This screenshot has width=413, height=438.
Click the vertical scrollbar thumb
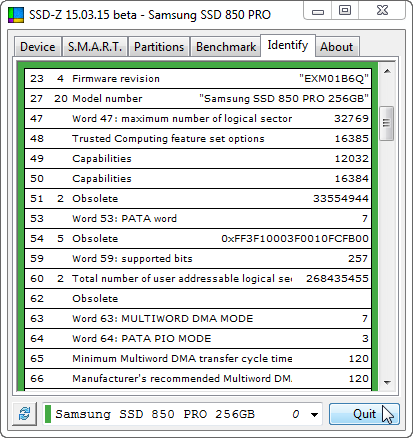point(387,123)
